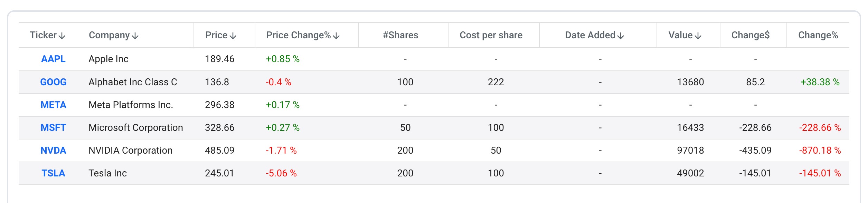The image size is (868, 203).
Task: Open the TSLA ticker link
Action: coord(53,173)
